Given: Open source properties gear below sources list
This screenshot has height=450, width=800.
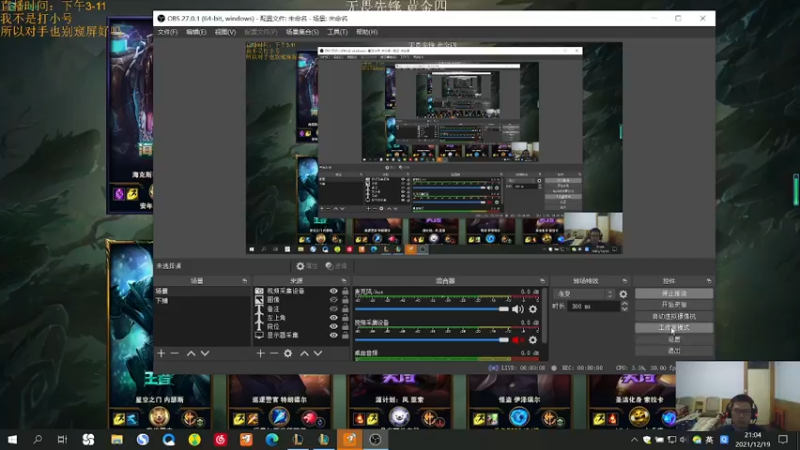Looking at the screenshot, I should (x=288, y=353).
